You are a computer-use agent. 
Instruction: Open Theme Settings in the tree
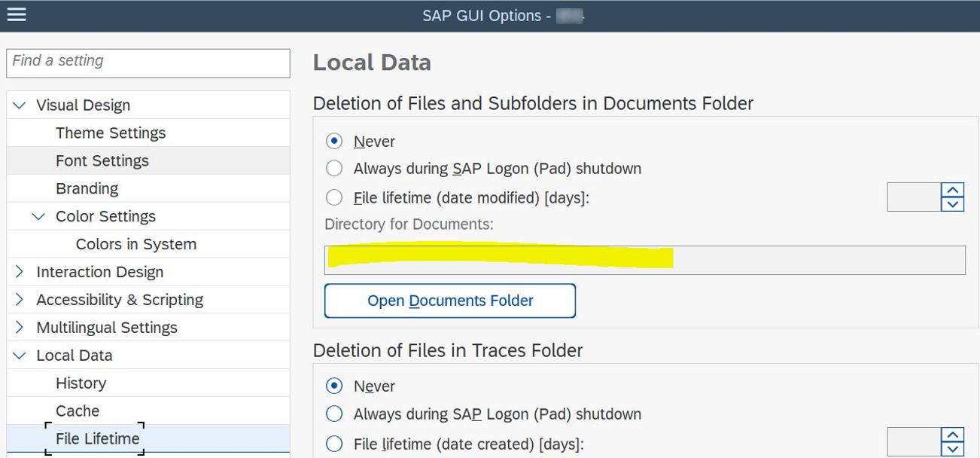[x=111, y=133]
